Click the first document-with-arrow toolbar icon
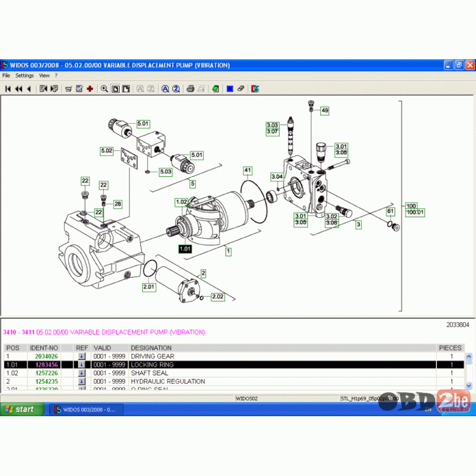 click(x=43, y=88)
